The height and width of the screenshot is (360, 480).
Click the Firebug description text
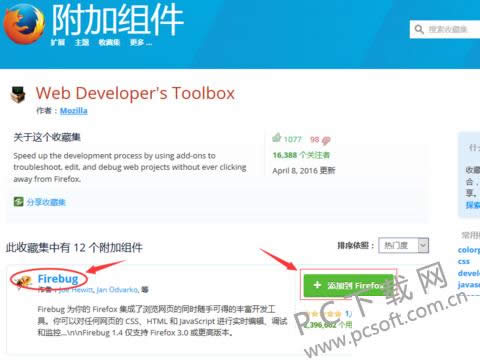click(x=162, y=321)
